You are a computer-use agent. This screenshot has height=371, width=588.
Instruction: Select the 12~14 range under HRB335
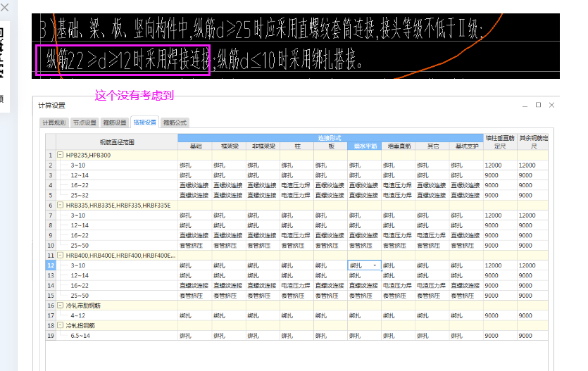[x=80, y=225]
